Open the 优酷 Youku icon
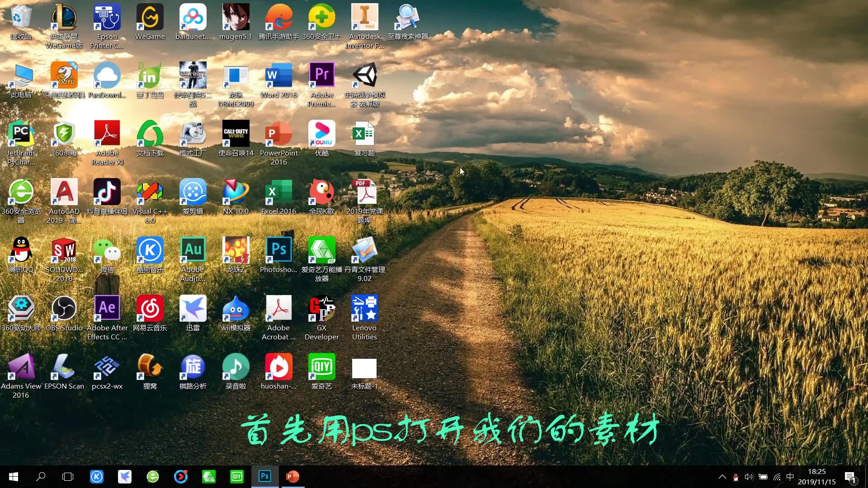 tap(321, 139)
